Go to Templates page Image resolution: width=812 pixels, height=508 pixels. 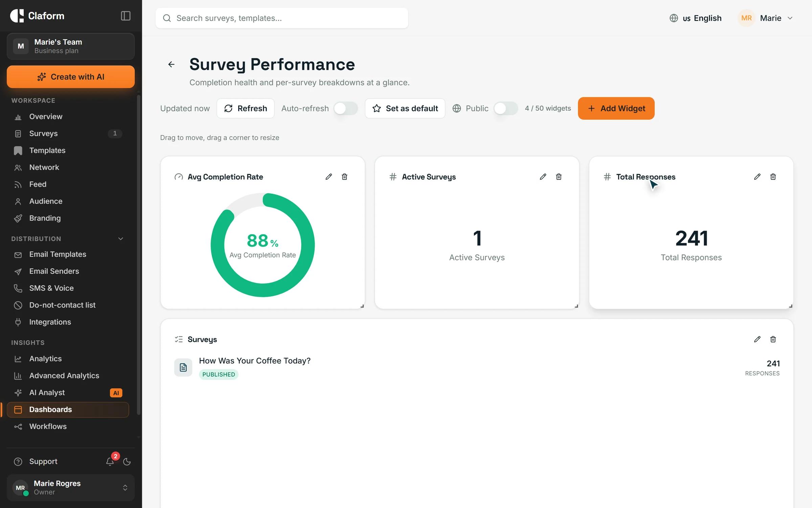point(68,150)
